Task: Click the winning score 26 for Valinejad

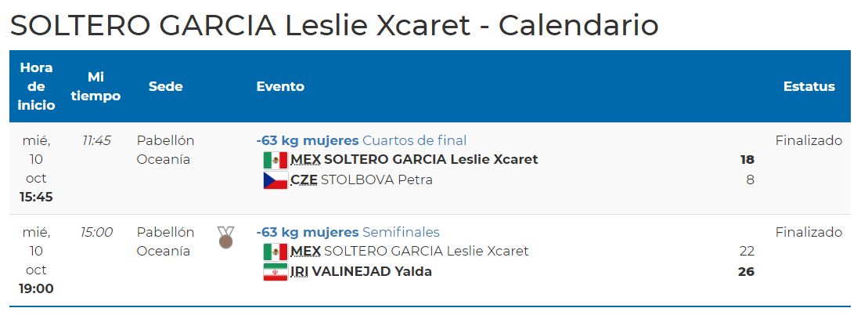Action: tap(746, 272)
